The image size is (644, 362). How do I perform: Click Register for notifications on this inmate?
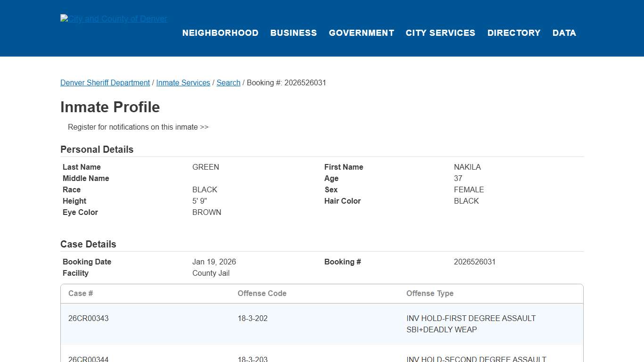coord(138,127)
